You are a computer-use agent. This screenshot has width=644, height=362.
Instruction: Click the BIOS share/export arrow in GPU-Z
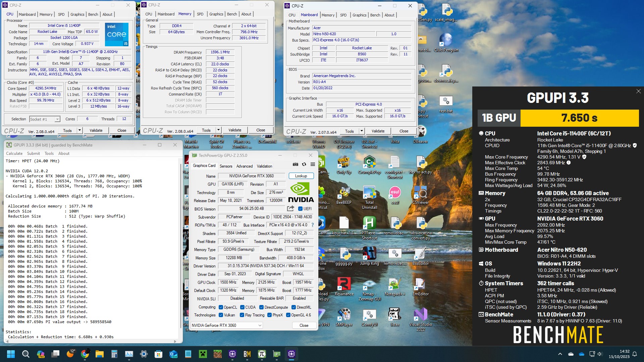tap(290, 208)
